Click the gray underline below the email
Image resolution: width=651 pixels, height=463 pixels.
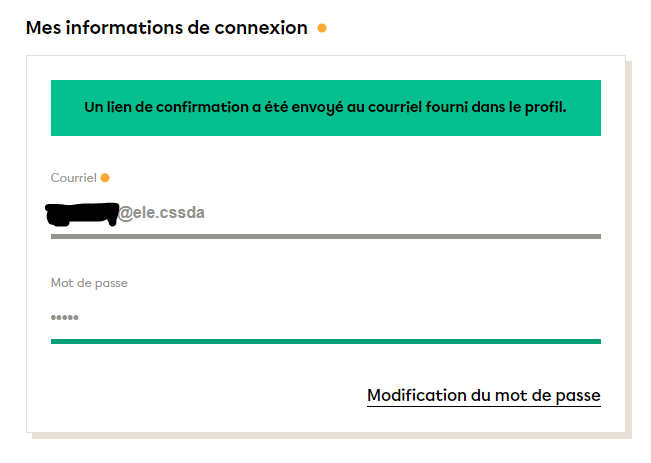click(325, 236)
